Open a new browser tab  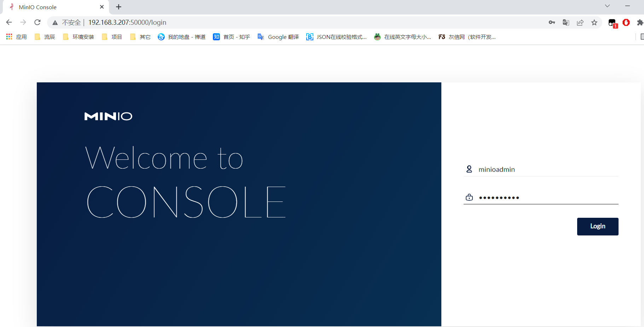click(x=118, y=7)
